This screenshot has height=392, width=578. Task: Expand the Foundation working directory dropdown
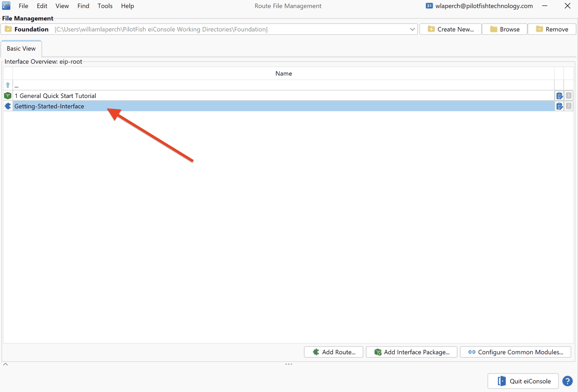point(412,29)
